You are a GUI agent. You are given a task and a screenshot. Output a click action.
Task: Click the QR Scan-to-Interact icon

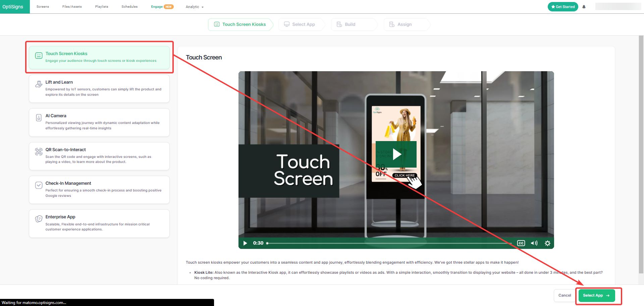pyautogui.click(x=39, y=152)
